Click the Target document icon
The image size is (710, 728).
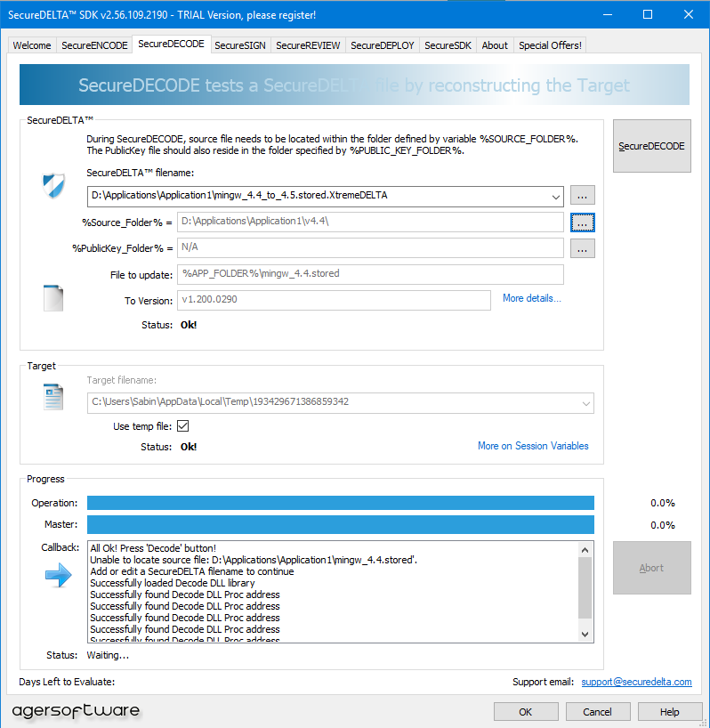point(53,397)
